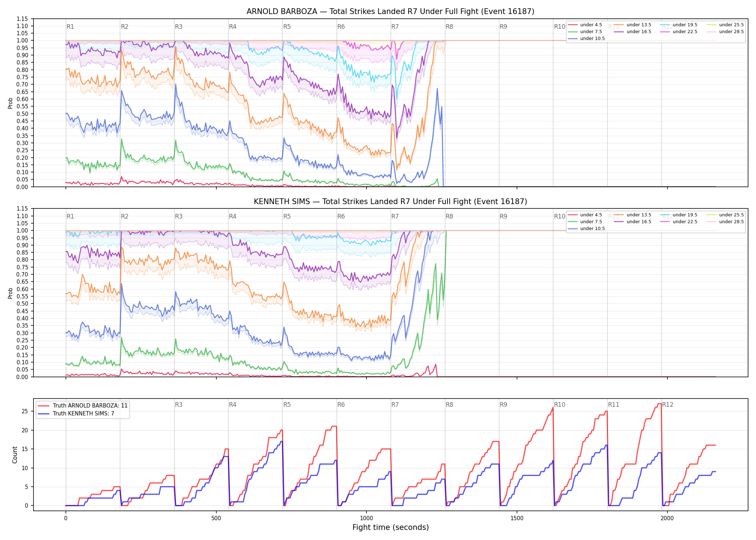Click the '1000' x-axis tick label
756x540 pixels.
point(366,518)
